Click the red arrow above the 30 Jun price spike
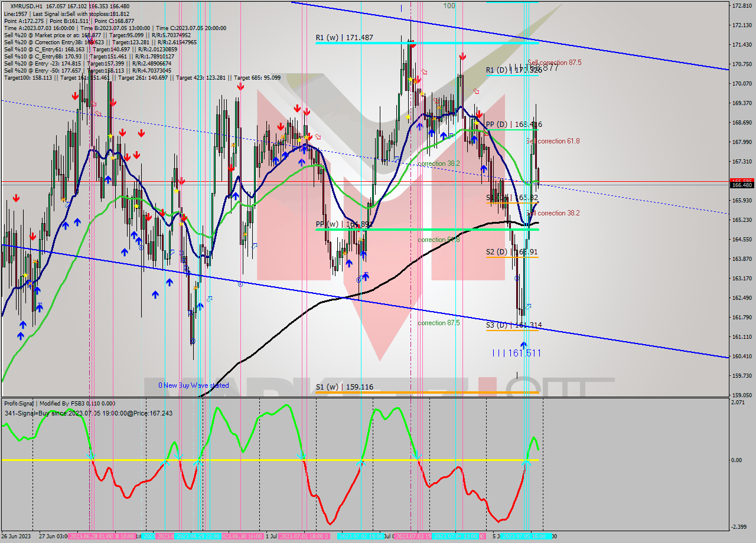This screenshot has height=543, width=756. 240,87
